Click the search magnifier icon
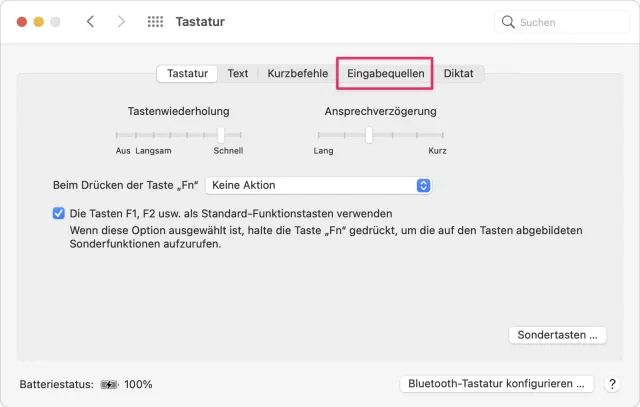Screen dimensions: 640x407 point(508,21)
